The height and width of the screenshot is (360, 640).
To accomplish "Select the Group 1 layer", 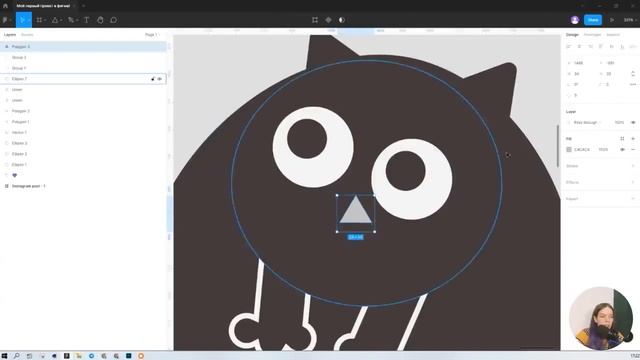I will pyautogui.click(x=83, y=68).
